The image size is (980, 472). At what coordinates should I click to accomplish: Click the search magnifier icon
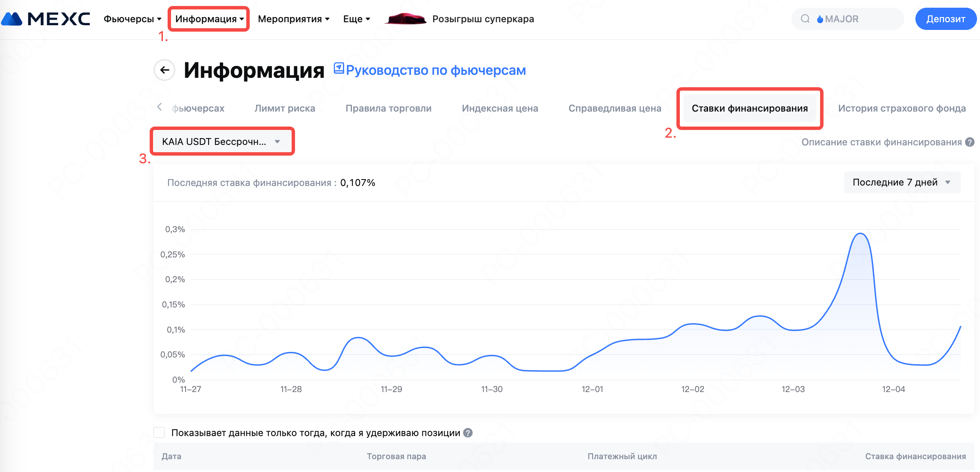coord(805,19)
